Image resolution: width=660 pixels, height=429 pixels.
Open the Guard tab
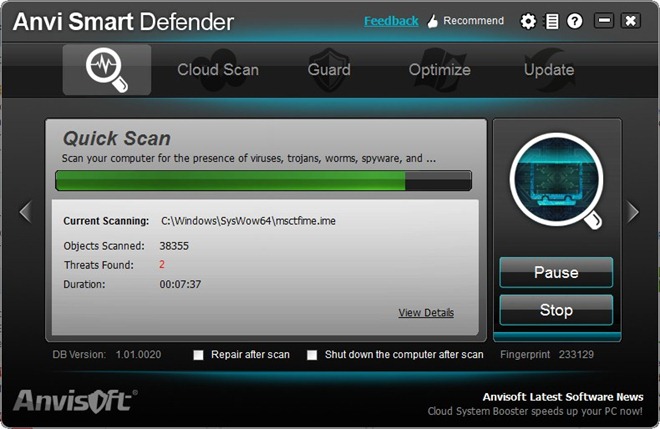click(x=329, y=69)
